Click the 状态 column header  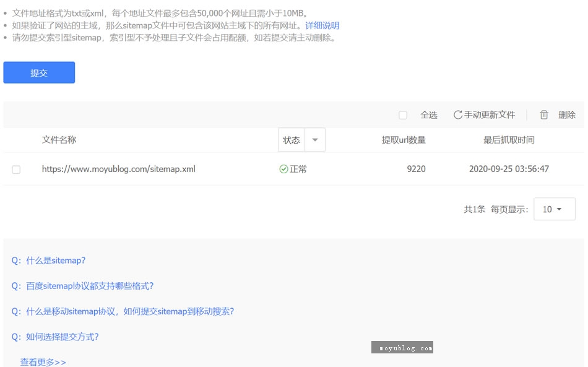click(x=291, y=139)
